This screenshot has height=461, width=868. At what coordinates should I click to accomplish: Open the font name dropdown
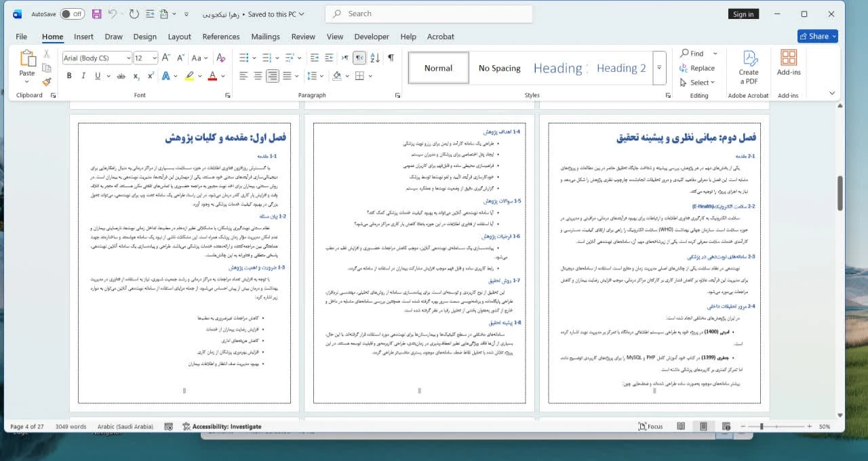128,58
